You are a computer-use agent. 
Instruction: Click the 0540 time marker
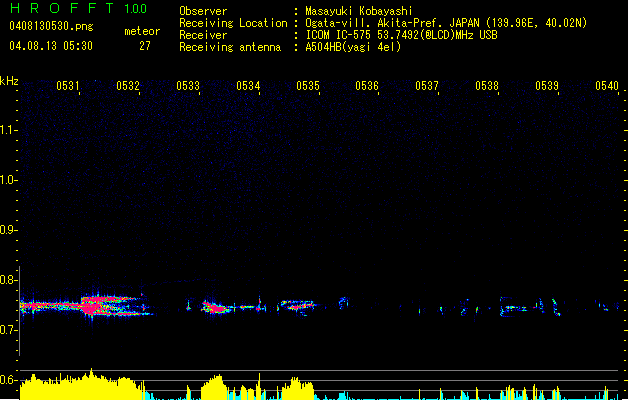607,86
